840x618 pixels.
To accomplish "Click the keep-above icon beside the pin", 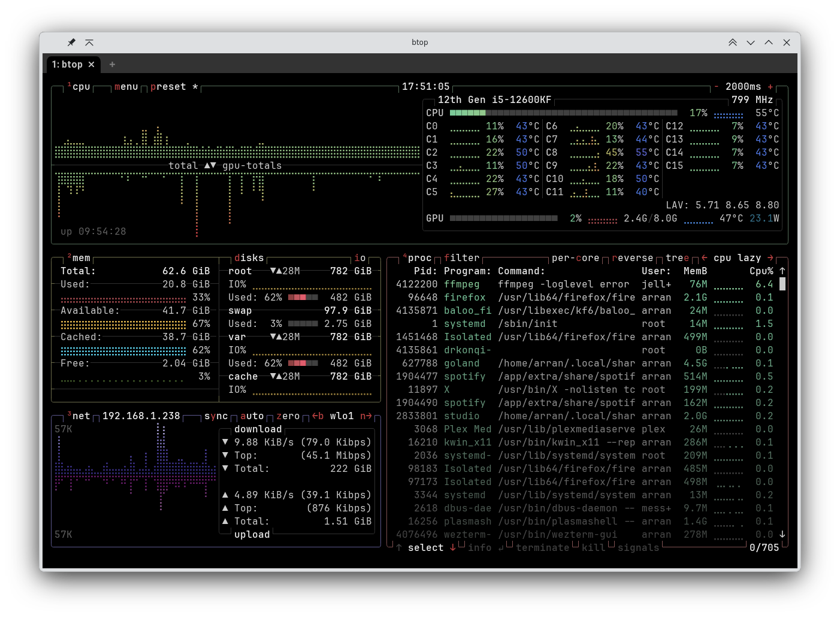I will click(x=89, y=43).
